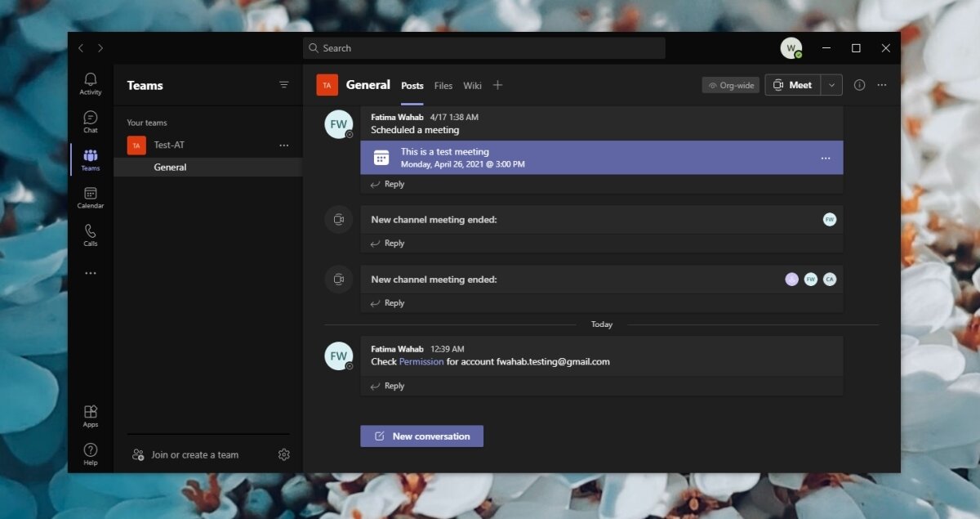Click the Meet button
This screenshot has height=519, width=980.
[x=792, y=85]
